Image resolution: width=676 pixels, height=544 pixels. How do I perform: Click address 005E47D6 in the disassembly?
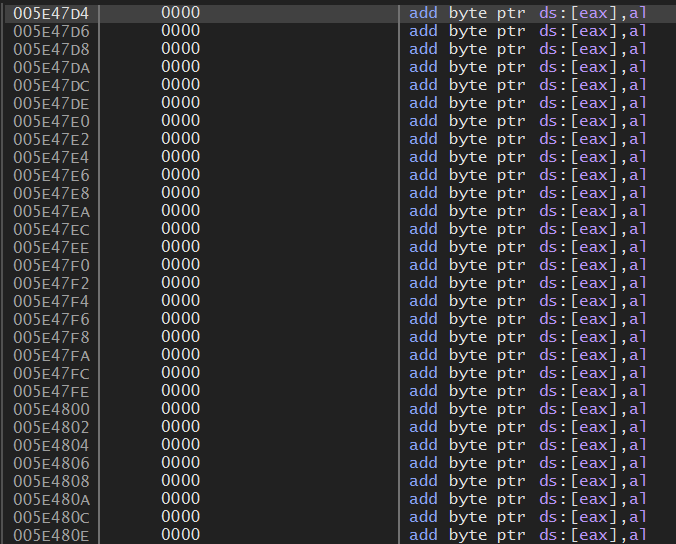click(51, 31)
